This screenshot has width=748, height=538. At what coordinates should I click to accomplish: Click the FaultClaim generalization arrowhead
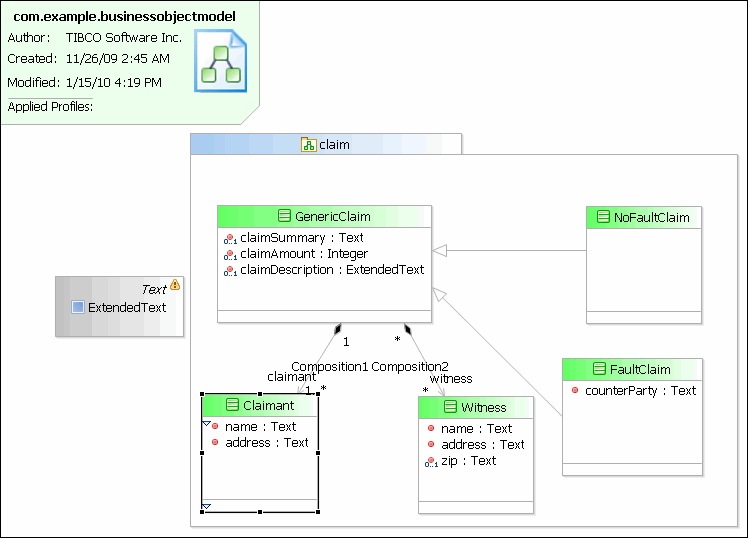click(x=439, y=294)
